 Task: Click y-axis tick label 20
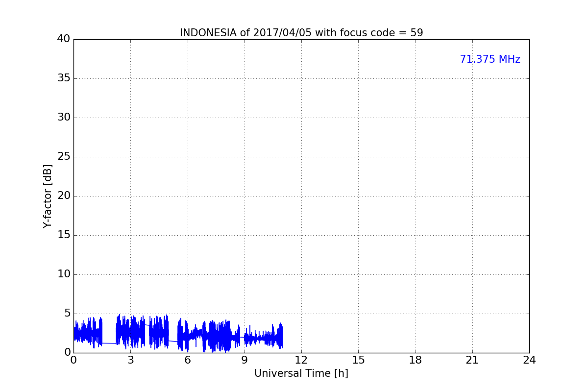coord(64,196)
